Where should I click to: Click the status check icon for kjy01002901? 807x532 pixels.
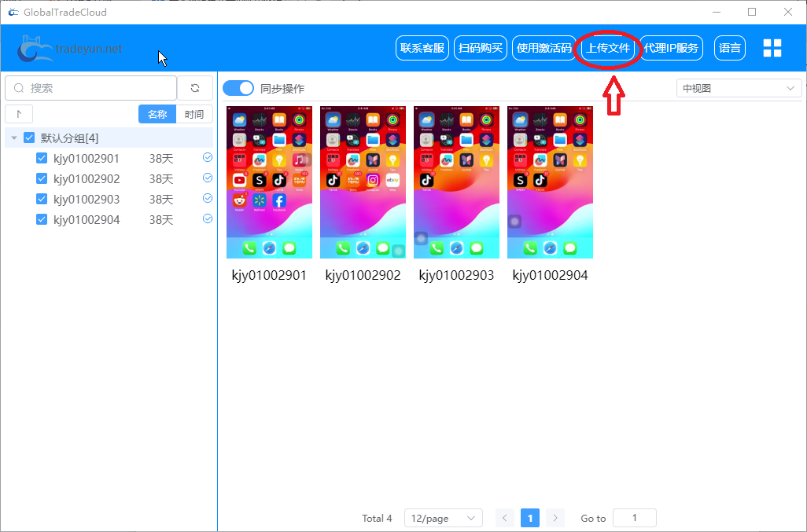208,158
